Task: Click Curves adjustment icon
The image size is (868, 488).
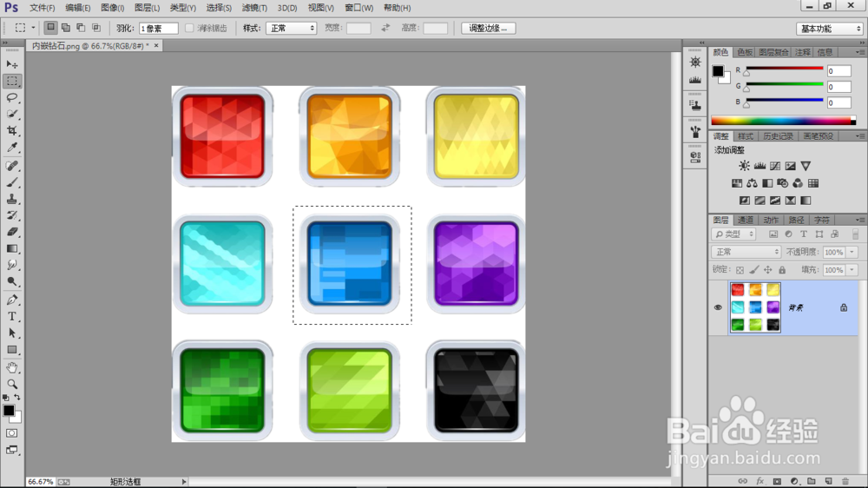Action: 775,166
